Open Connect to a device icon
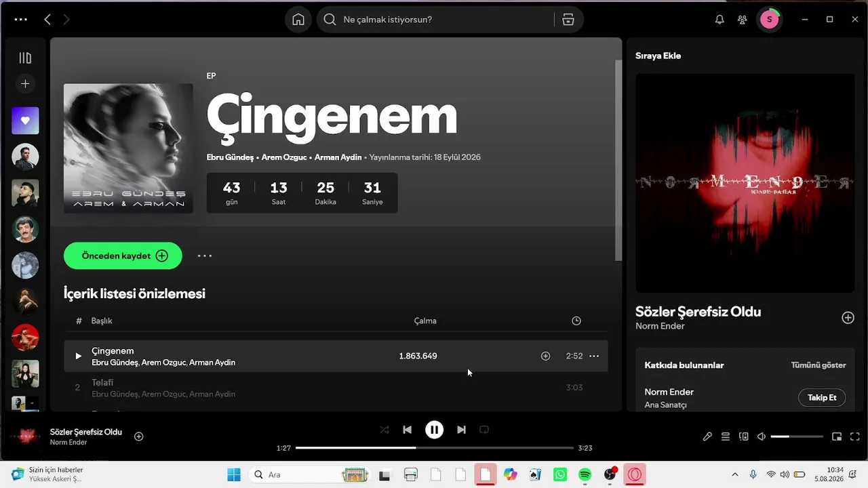 pos(743,437)
